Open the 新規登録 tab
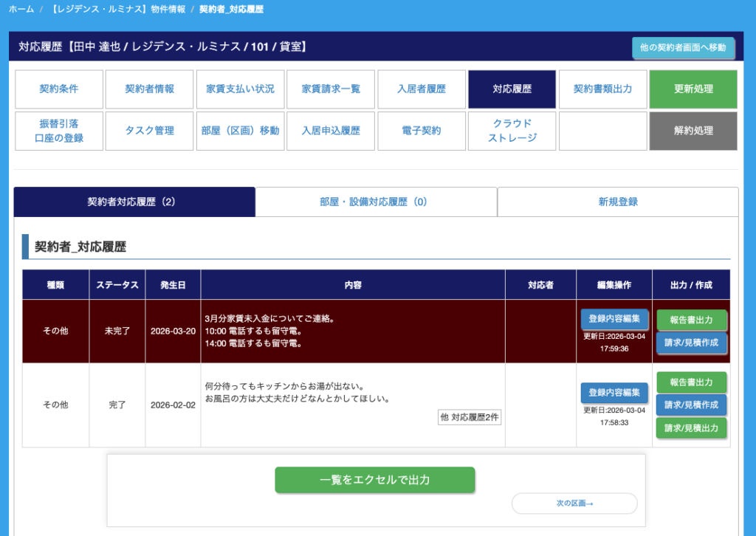The width and height of the screenshot is (756, 536). click(x=618, y=202)
